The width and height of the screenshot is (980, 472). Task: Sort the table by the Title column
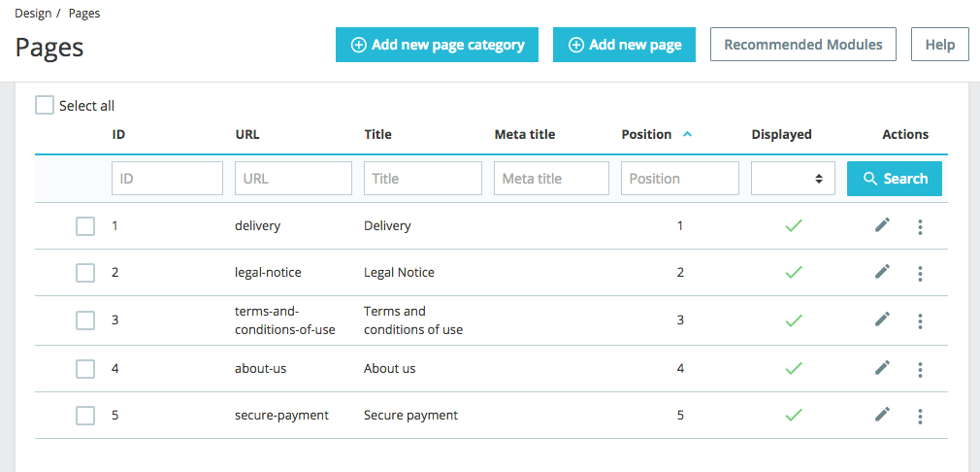(x=377, y=135)
